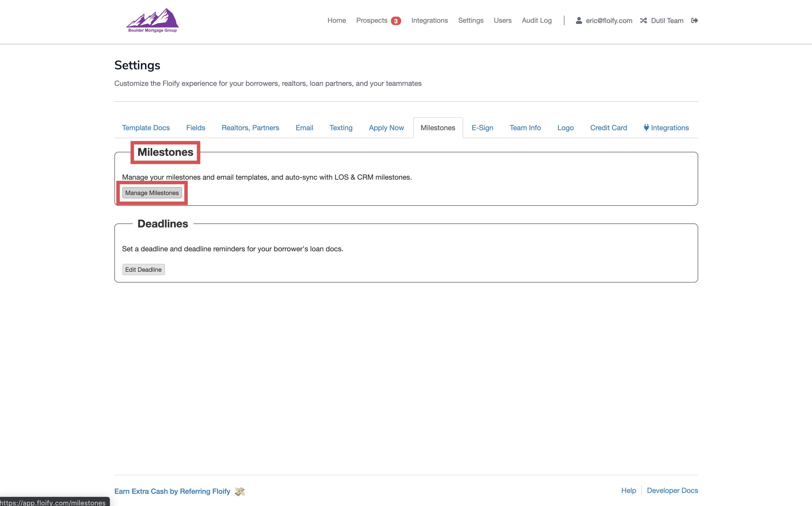The height and width of the screenshot is (506, 812).
Task: Open Earn Extra Cash referral link
Action: 172,491
